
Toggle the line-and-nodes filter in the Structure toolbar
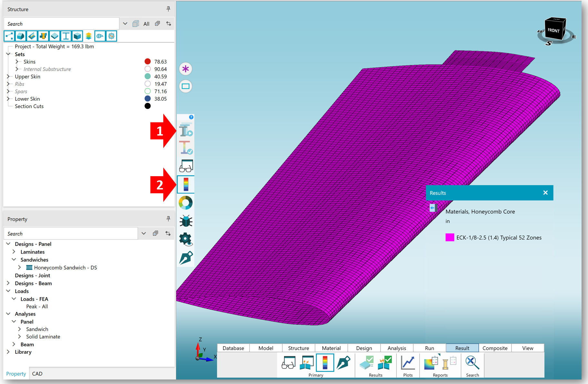click(x=9, y=36)
